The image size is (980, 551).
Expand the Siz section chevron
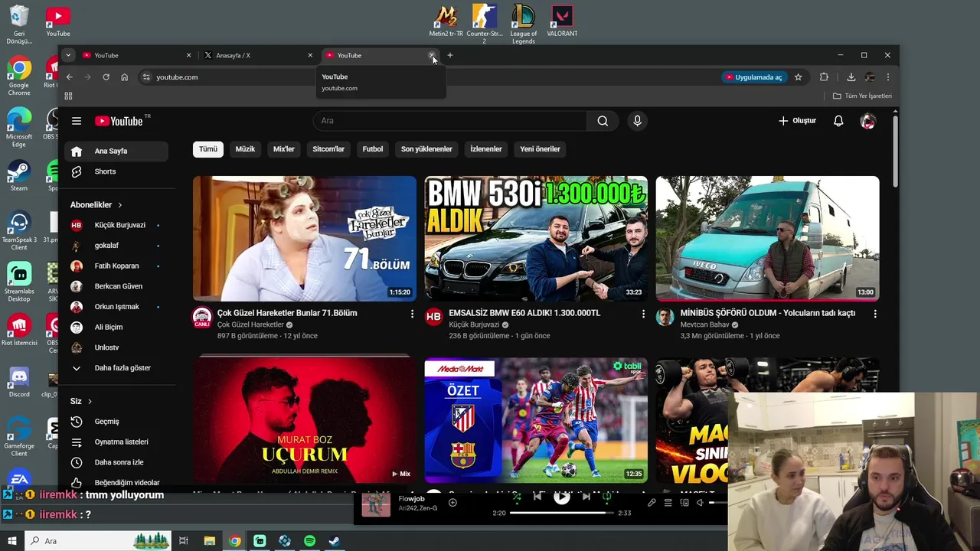[90, 401]
